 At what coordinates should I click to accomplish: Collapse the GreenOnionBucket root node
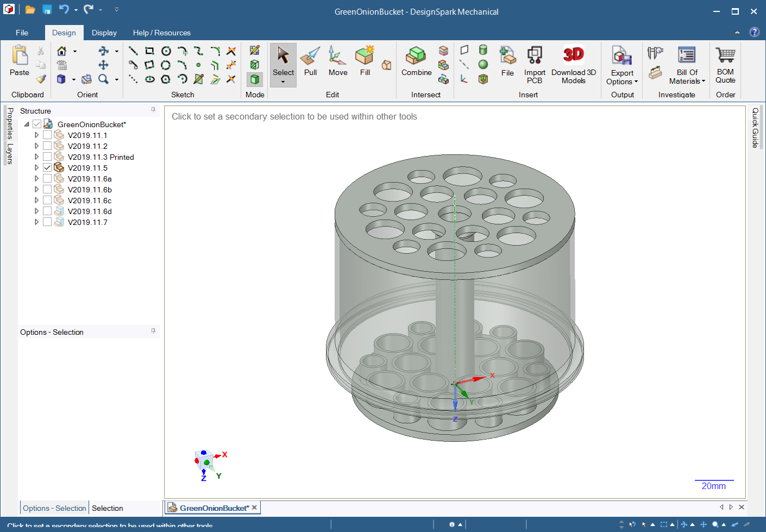point(27,124)
